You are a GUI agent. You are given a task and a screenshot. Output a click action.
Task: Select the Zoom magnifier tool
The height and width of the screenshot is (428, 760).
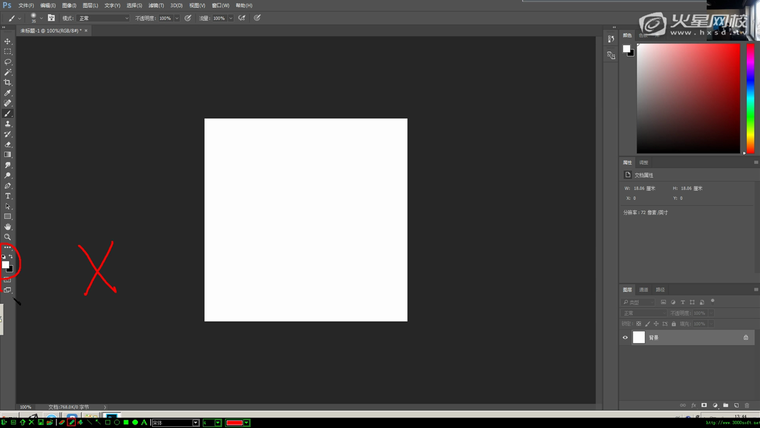[x=8, y=237]
